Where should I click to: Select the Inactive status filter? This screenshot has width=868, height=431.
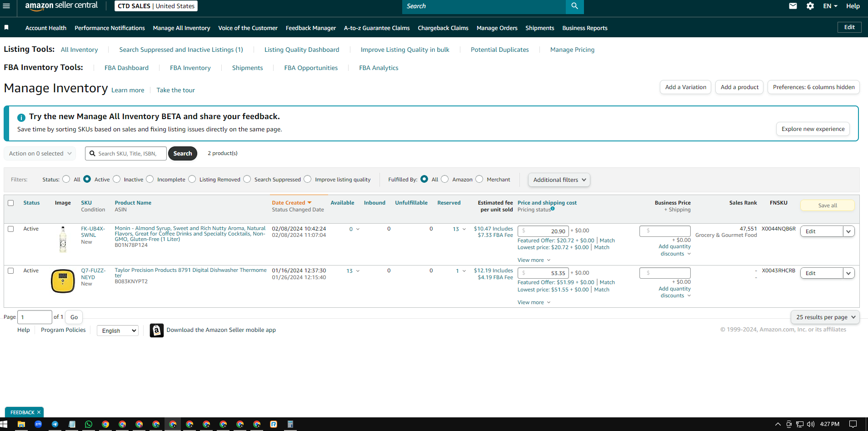pyautogui.click(x=117, y=179)
